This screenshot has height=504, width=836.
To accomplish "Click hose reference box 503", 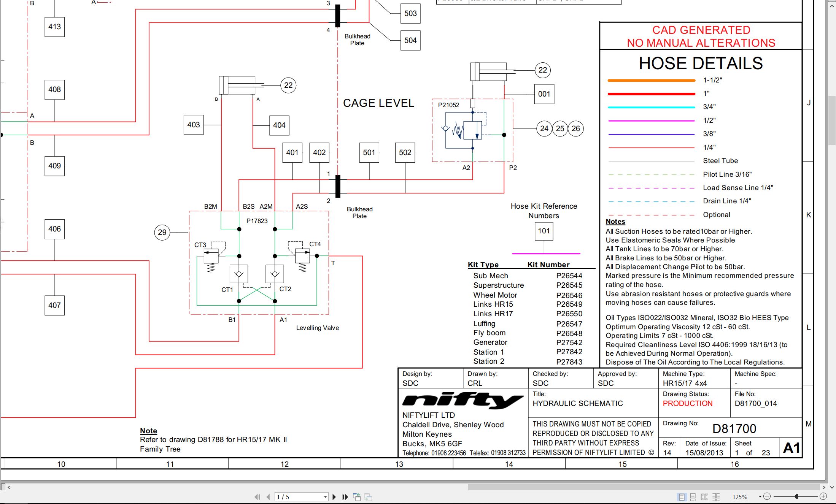I will 410,13.
